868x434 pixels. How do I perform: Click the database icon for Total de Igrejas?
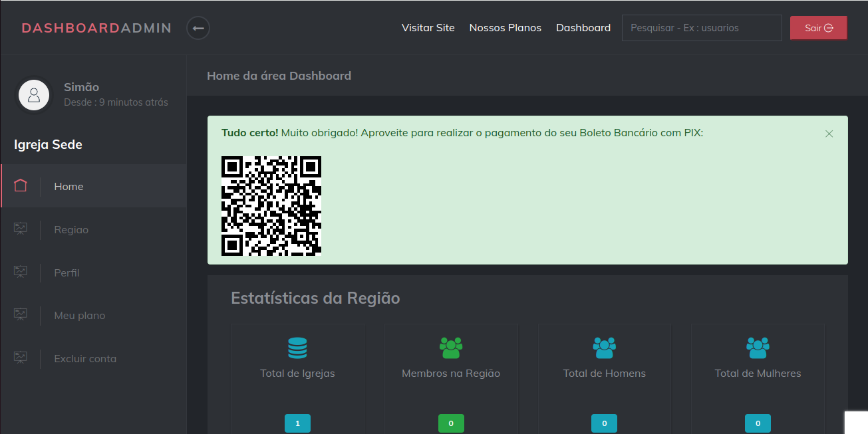[x=297, y=348]
